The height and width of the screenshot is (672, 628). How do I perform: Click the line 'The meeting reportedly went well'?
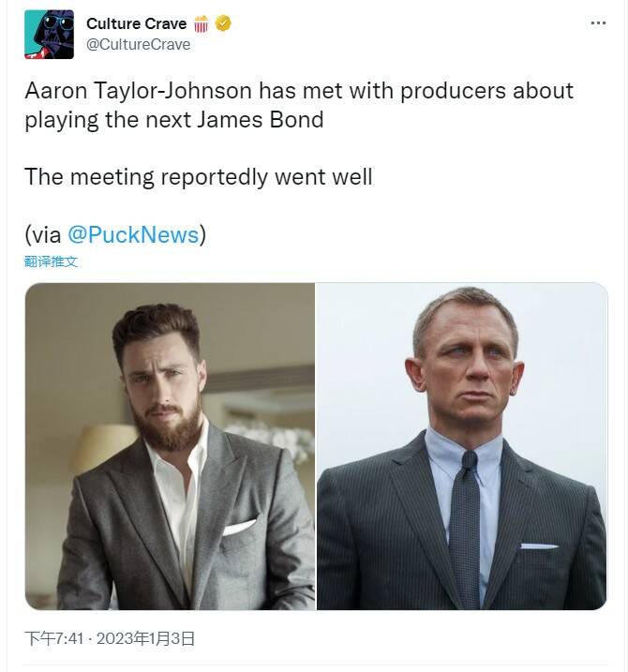(199, 177)
